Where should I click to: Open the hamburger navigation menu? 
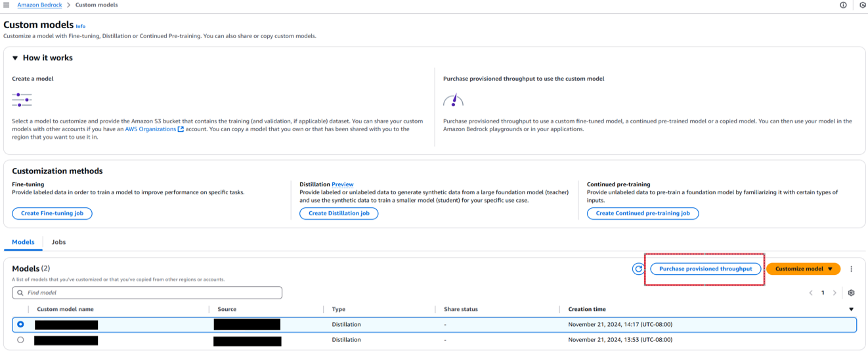[x=6, y=5]
